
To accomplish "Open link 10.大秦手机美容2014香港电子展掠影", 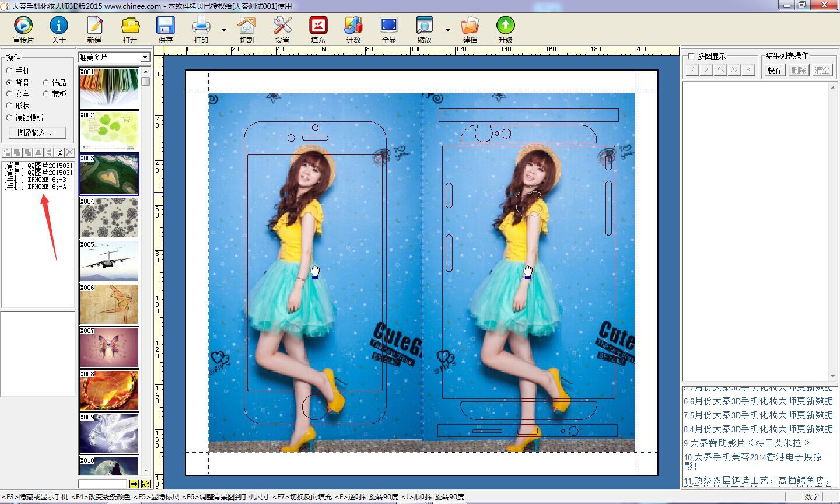I will click(x=752, y=461).
